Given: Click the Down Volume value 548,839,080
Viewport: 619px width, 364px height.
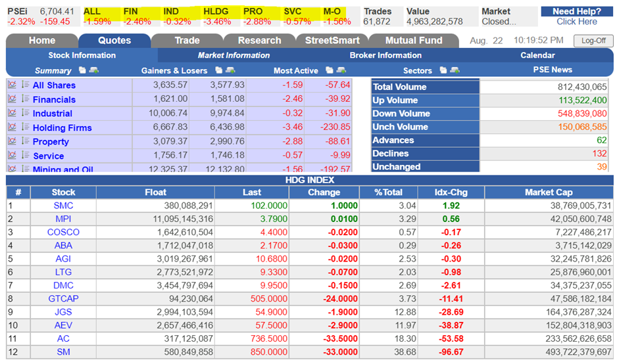Looking at the screenshot, I should [x=582, y=114].
